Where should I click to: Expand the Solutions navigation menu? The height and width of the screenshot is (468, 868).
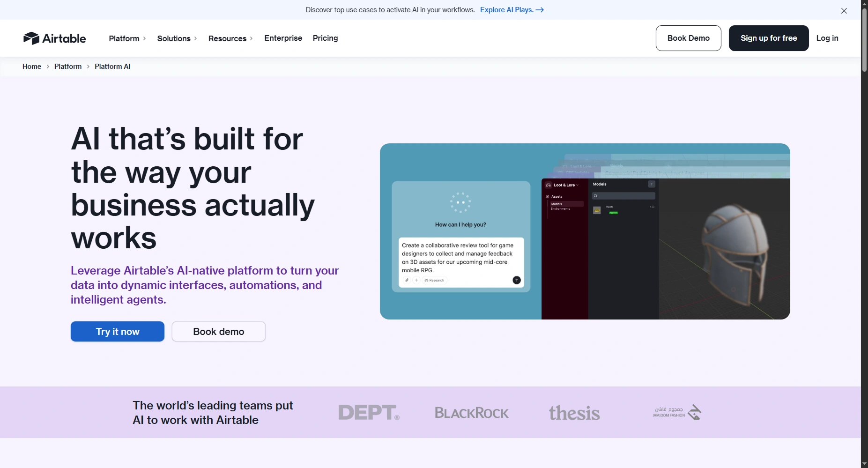pos(177,38)
